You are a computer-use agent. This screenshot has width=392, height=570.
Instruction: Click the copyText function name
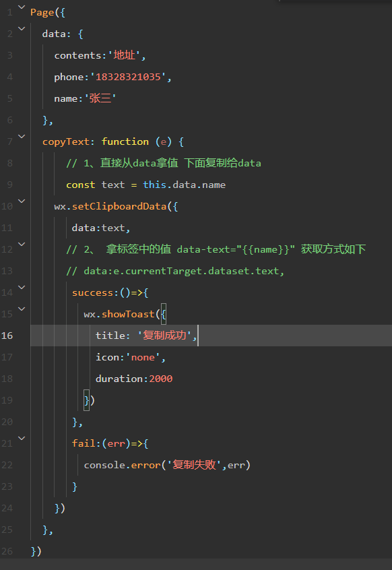point(66,141)
